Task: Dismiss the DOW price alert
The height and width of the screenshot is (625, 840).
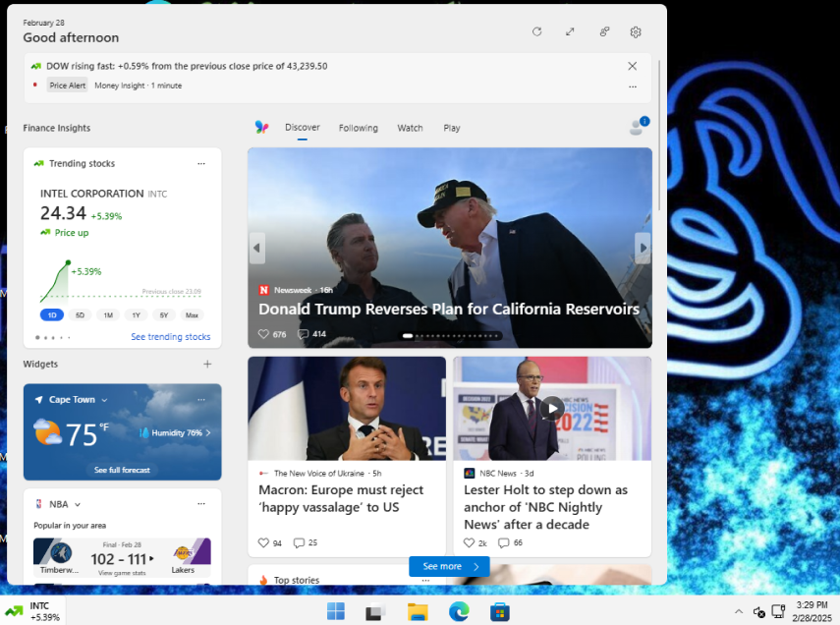Action: click(632, 66)
